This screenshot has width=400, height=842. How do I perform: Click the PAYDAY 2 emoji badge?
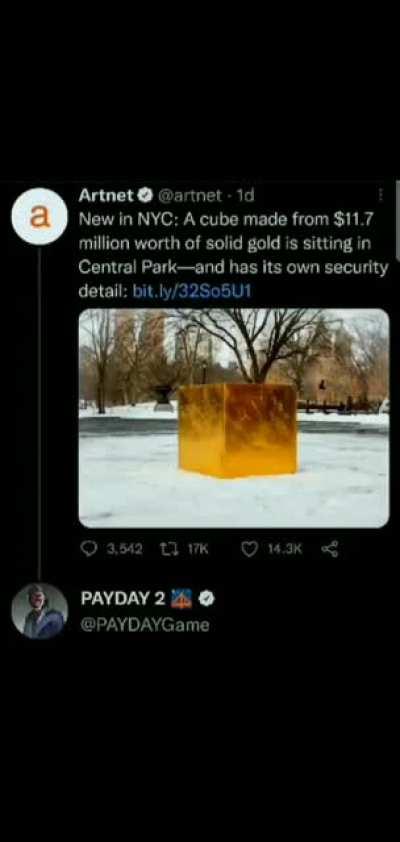pos(181,599)
